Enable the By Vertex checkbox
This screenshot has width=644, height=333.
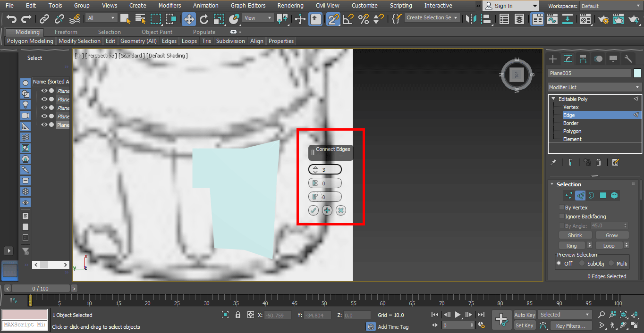point(561,207)
